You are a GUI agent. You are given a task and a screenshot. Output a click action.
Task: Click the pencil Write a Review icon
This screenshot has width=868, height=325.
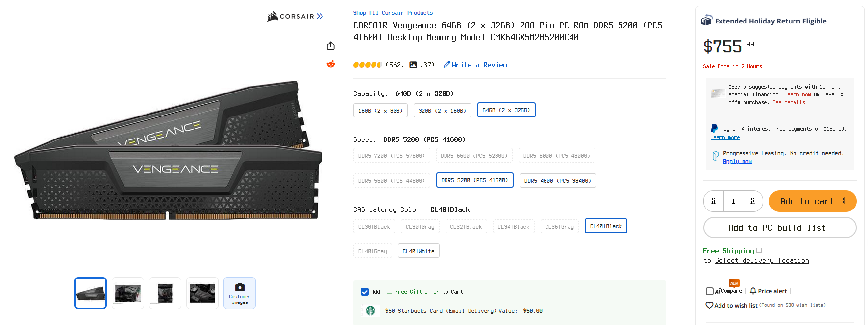coord(446,64)
